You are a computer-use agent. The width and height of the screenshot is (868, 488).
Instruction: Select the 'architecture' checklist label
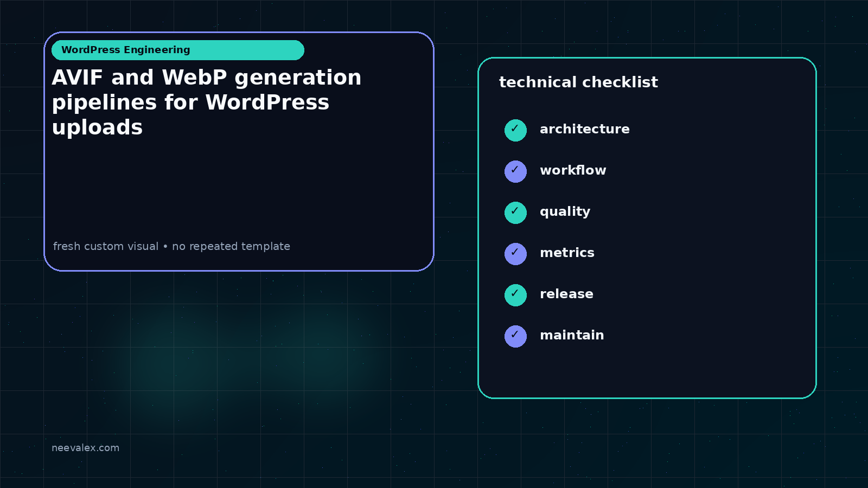point(585,129)
